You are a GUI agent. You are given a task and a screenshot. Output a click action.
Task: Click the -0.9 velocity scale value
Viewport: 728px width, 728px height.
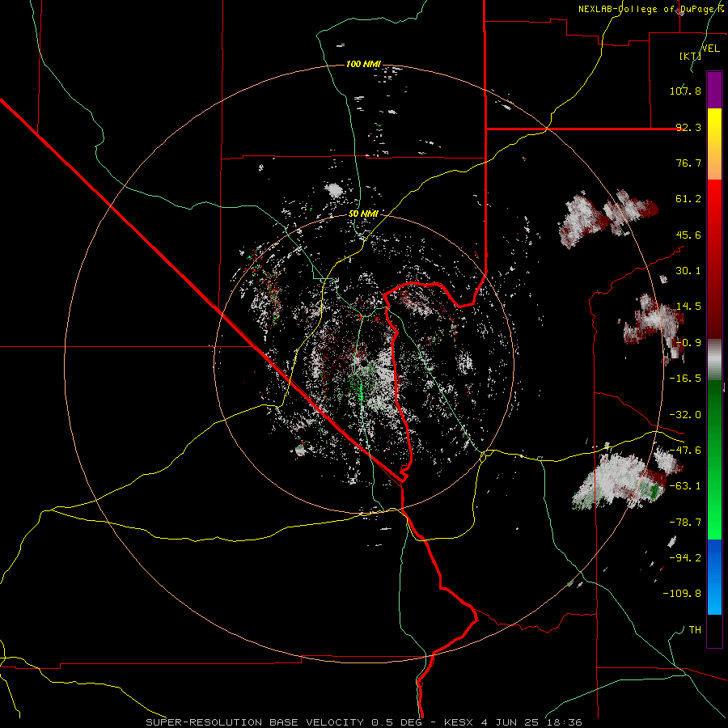[x=688, y=343]
